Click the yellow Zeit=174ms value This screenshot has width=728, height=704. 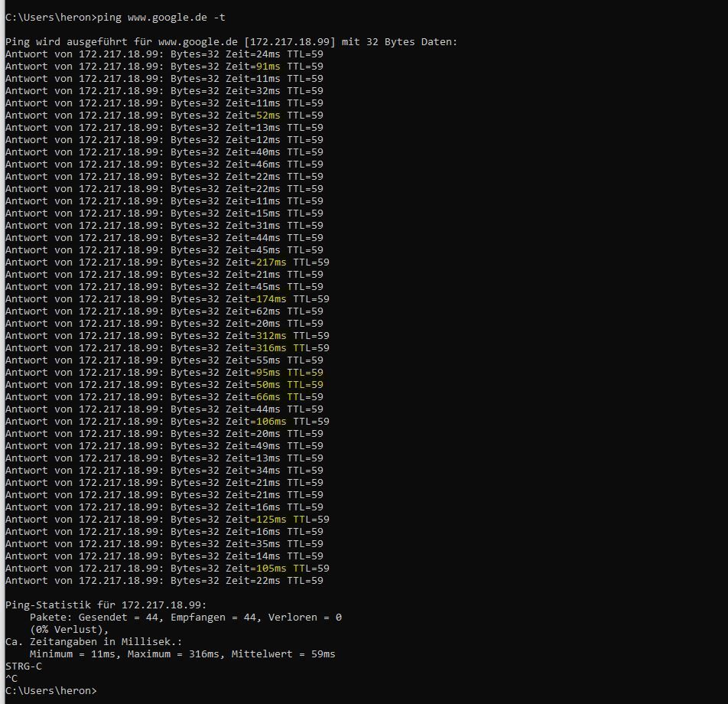256,298
